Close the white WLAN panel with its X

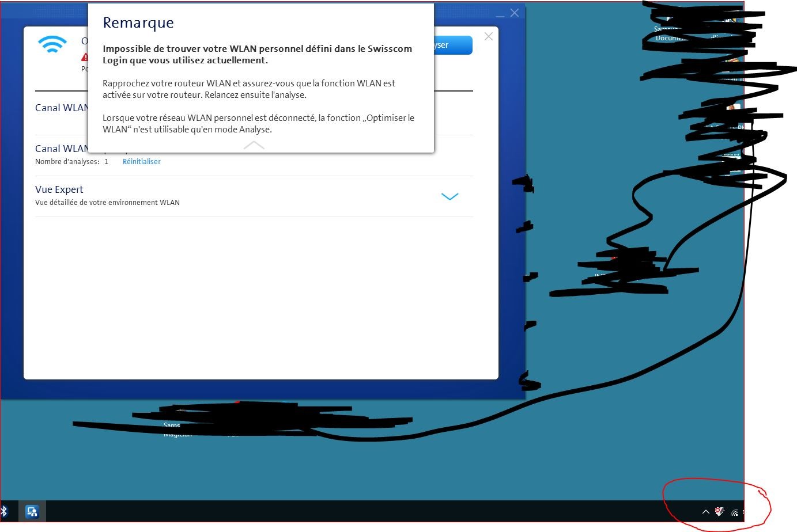point(489,36)
